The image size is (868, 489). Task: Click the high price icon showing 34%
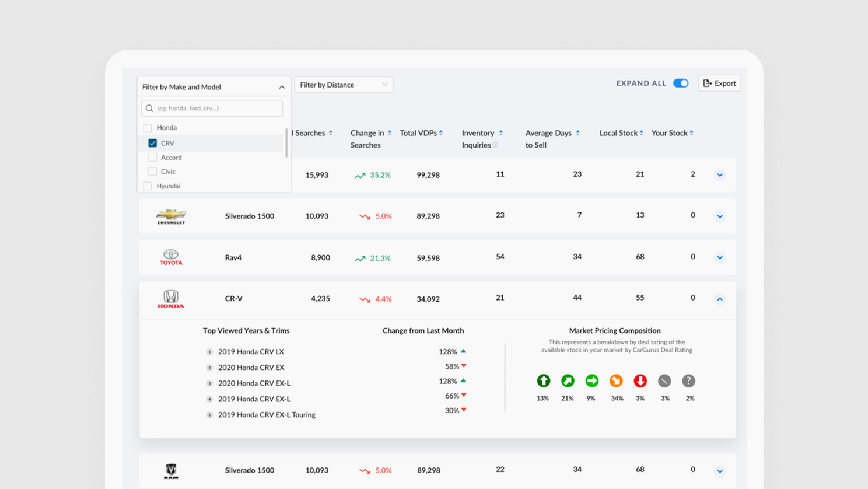(616, 381)
